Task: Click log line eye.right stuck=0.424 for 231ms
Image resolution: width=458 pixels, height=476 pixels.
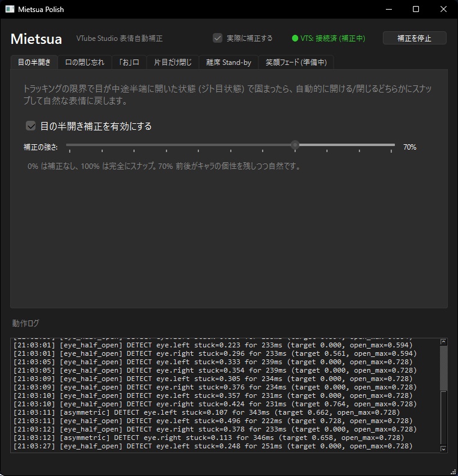Action: (215, 404)
